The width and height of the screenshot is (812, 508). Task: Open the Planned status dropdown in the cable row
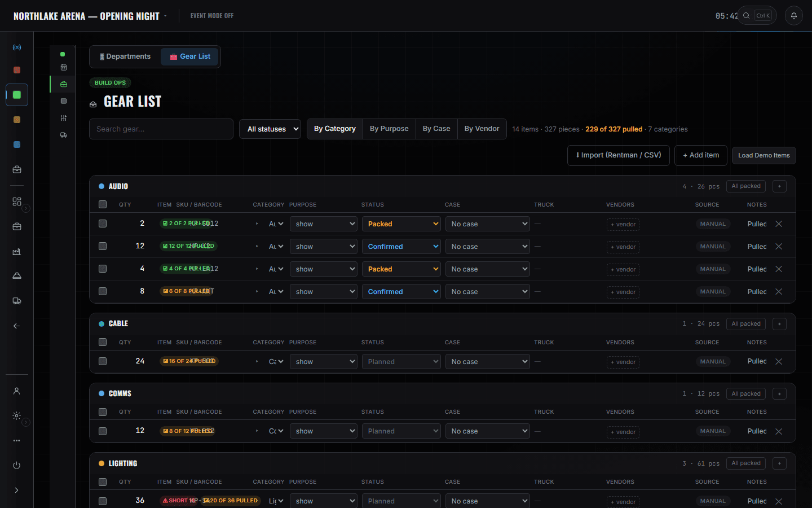click(x=401, y=362)
